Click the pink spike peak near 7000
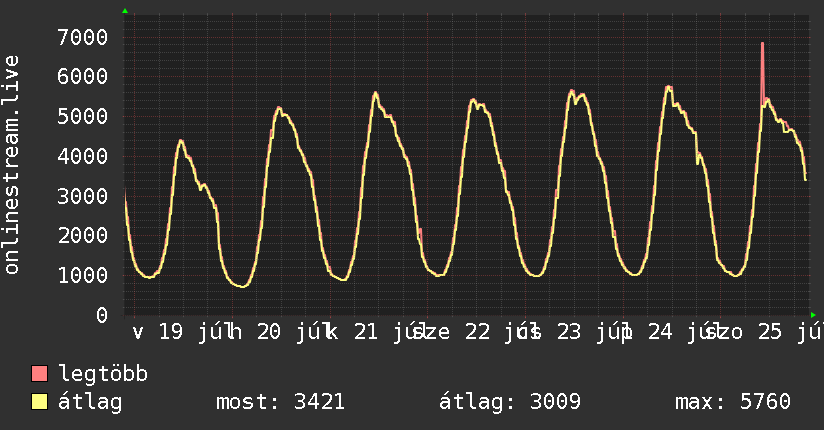The image size is (824, 430). [762, 44]
